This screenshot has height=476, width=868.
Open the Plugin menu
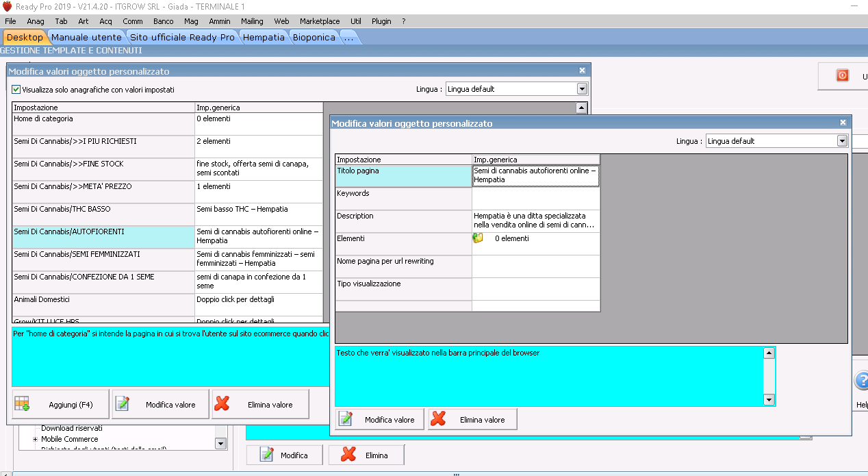[381, 21]
